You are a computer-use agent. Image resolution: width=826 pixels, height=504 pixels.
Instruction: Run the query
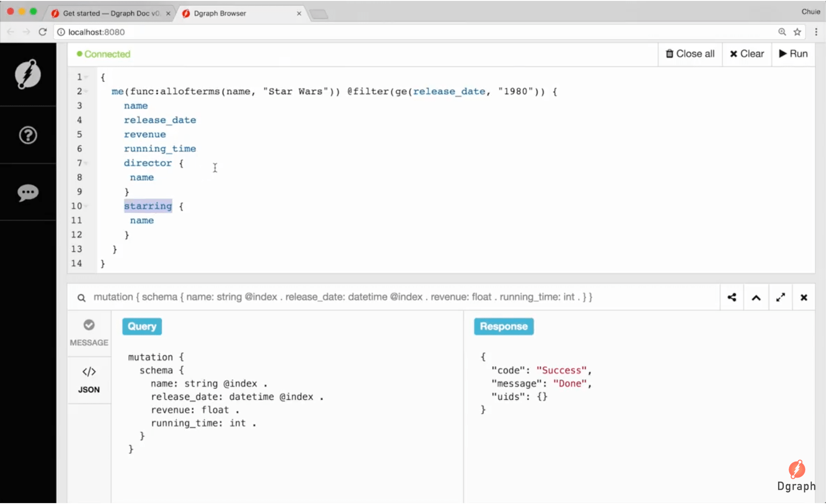(x=794, y=54)
